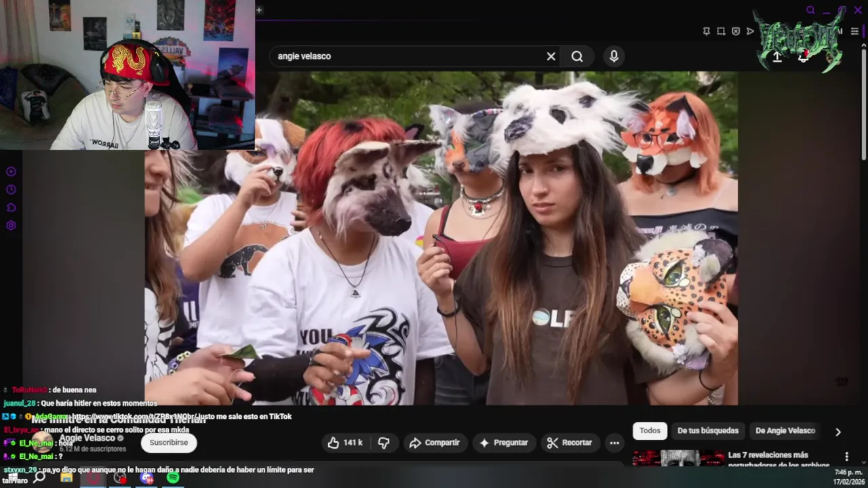Open the sidebar settings gear icon
This screenshot has height=488, width=868.
[11, 226]
